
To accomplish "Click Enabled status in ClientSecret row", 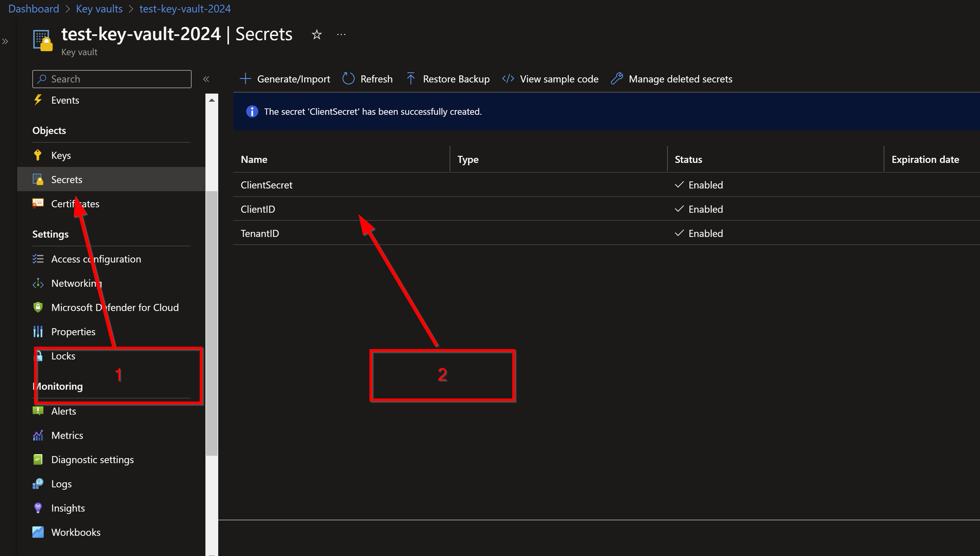I will coord(699,185).
